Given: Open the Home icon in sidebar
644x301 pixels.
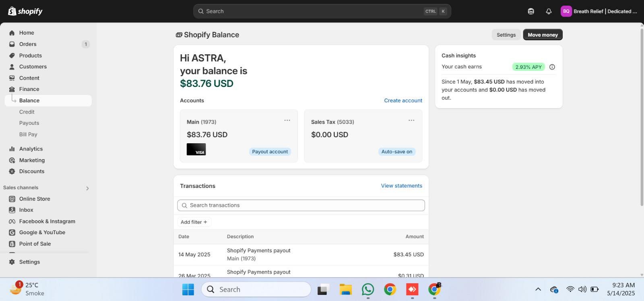Looking at the screenshot, I should 12,33.
